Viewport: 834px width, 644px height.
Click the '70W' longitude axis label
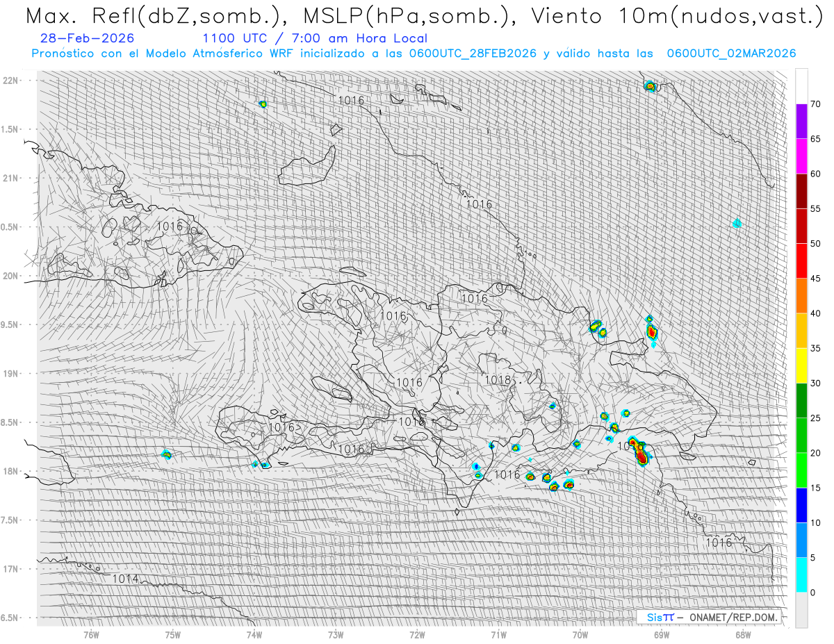click(x=580, y=634)
